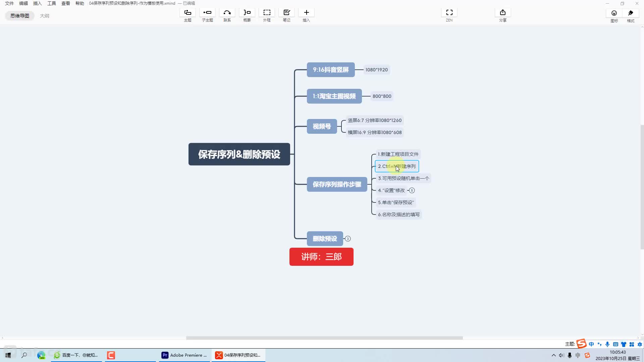
Task: Open the 笔记 (Notes) tool
Action: coord(286,13)
